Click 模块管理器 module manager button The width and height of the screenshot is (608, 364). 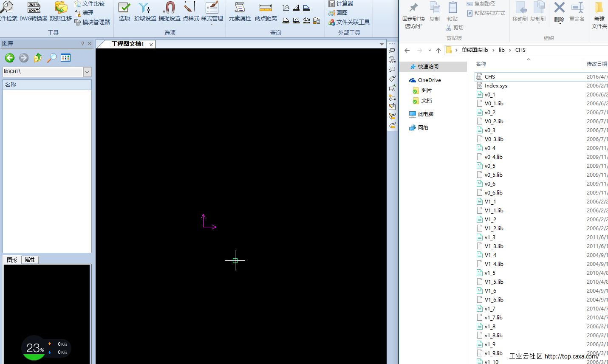point(92,22)
